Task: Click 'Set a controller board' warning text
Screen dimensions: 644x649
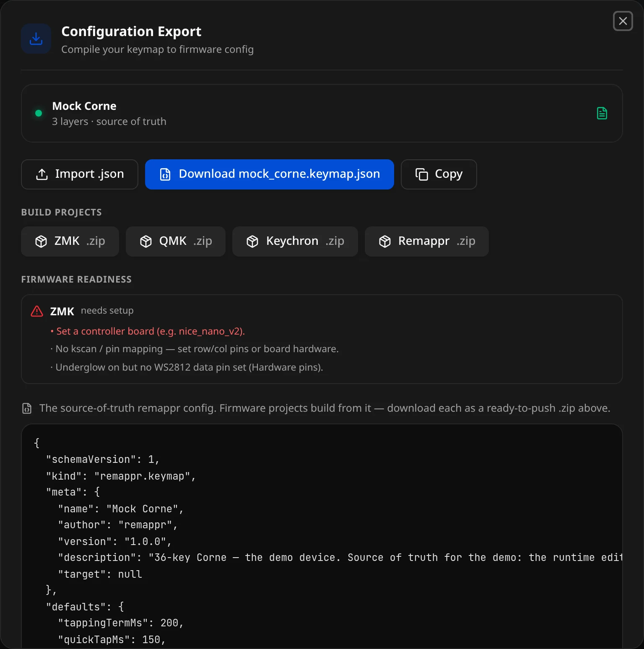Action: point(148,331)
